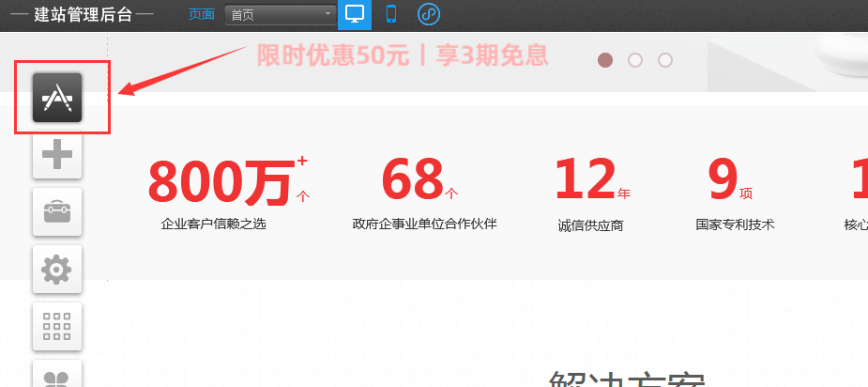This screenshot has width=868, height=387.
Task: Click the nine-square grid sidebar icon
Action: click(x=57, y=326)
